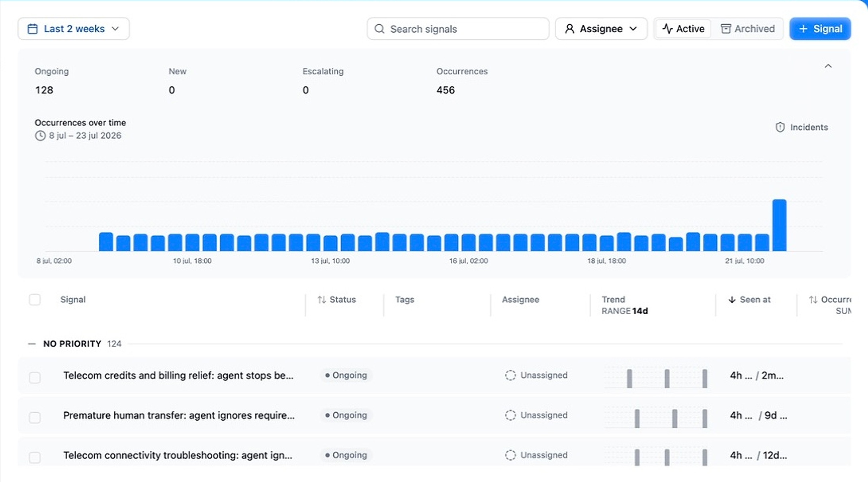Click Ongoing status of Telecom connectivity row
Viewport: 868px width, 482px height.
[x=346, y=455]
